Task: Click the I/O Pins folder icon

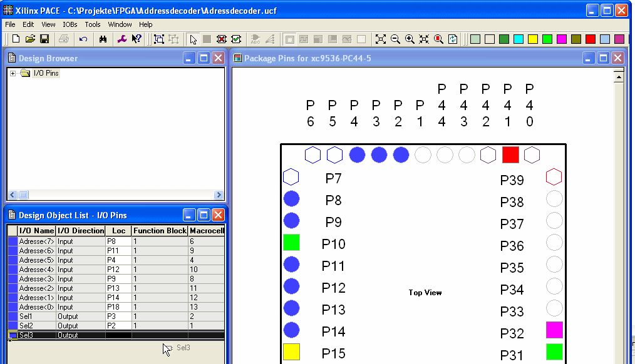Action: [25, 73]
